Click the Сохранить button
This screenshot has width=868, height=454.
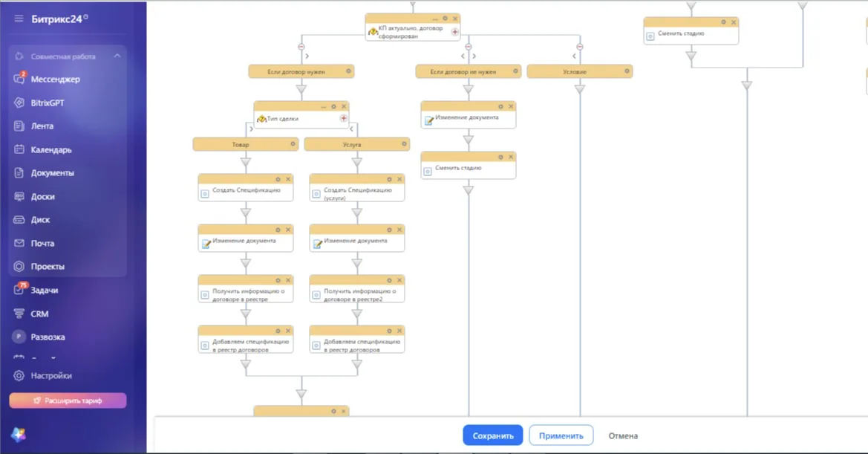point(493,435)
